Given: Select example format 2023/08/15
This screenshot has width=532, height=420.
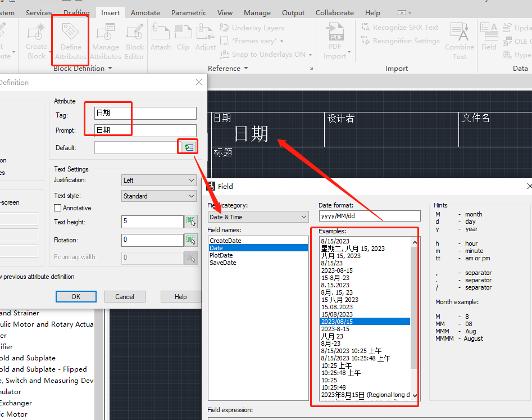Looking at the screenshot, I should click(x=365, y=321).
